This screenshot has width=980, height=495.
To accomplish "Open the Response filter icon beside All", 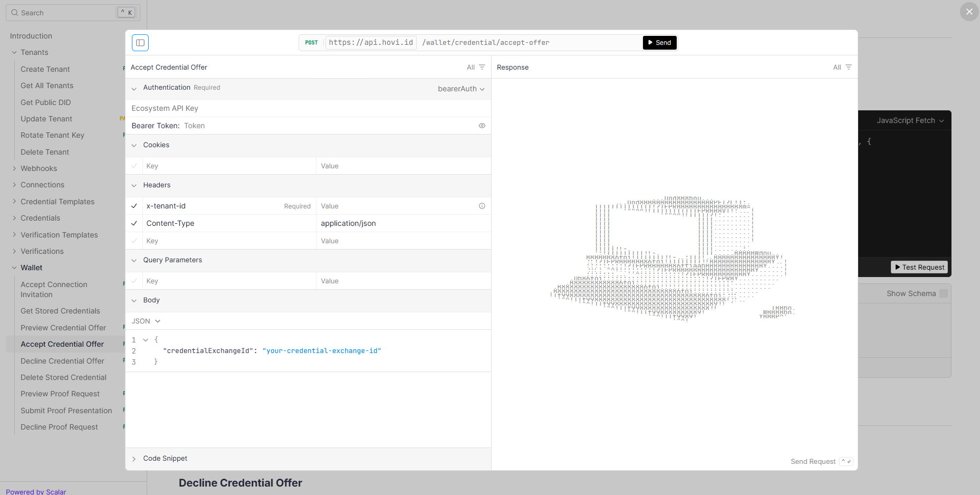I will coord(848,67).
